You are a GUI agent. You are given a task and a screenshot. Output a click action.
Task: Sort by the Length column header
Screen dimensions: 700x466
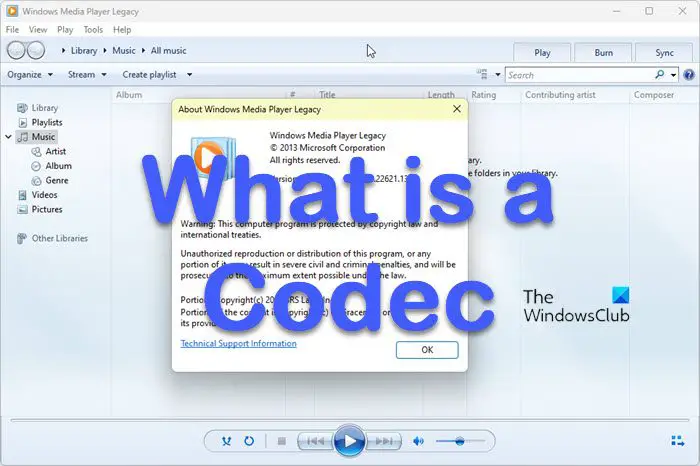coord(441,95)
